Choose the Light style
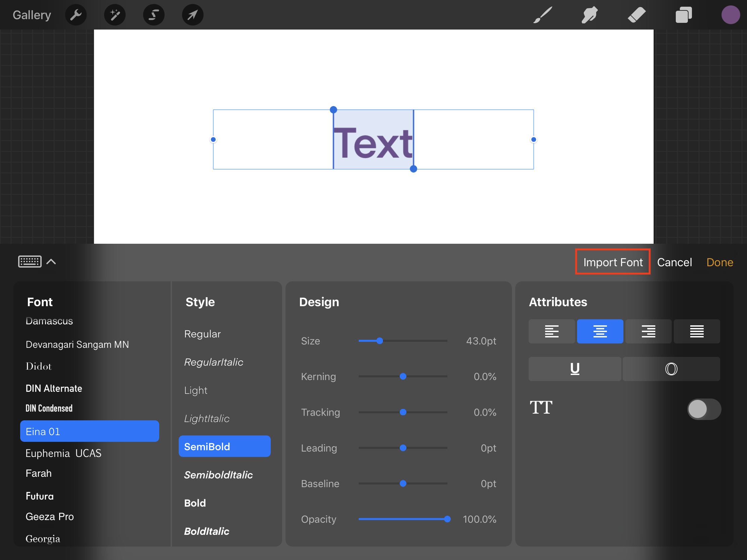This screenshot has height=560, width=747. coord(195,390)
